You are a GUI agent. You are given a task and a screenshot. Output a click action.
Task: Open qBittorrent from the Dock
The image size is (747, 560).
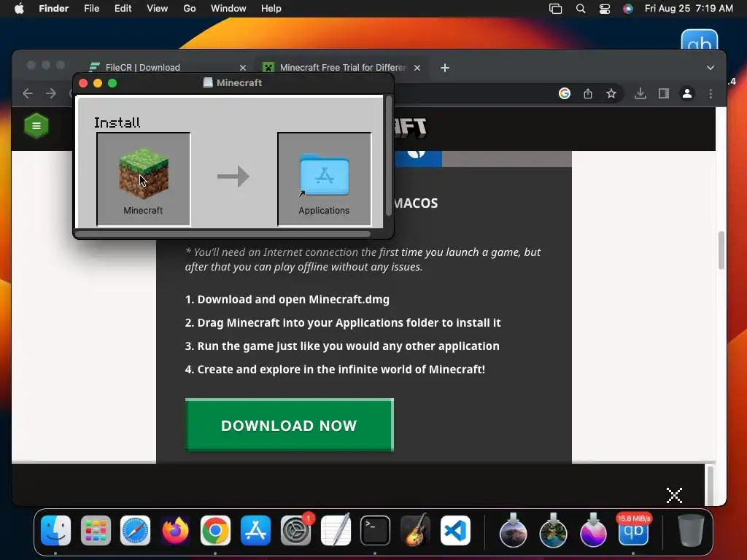tap(633, 531)
